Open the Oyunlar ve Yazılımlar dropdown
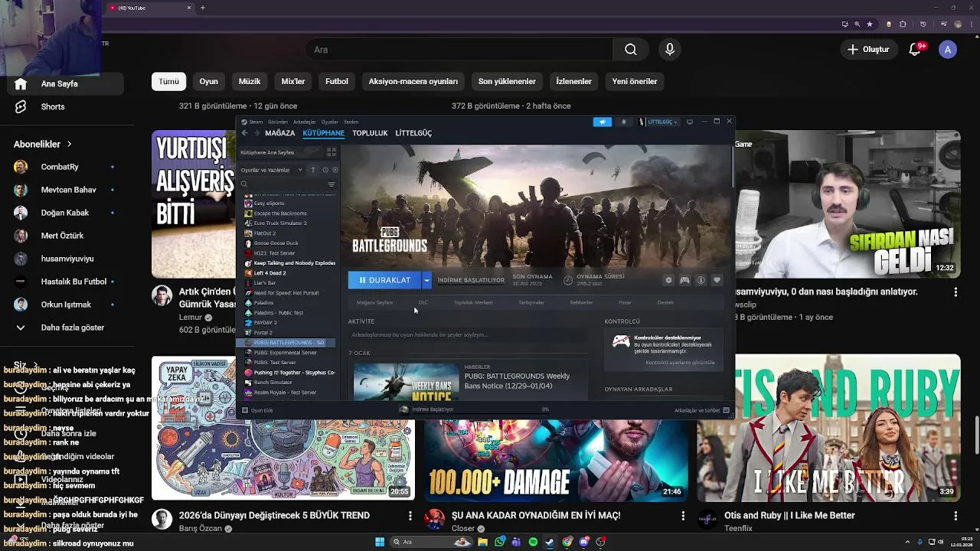This screenshot has height=551, width=980. click(x=272, y=170)
